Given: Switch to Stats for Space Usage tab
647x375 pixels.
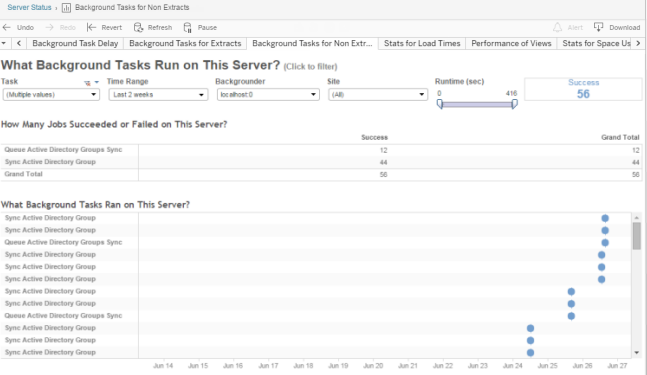Looking at the screenshot, I should 596,43.
